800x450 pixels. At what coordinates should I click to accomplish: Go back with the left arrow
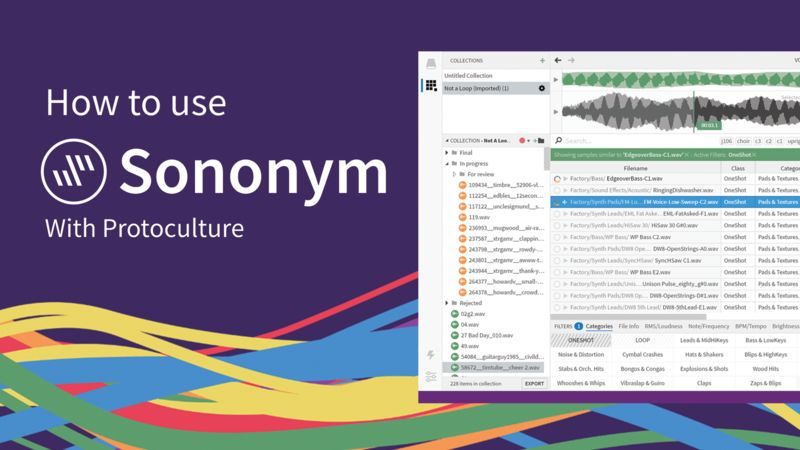click(558, 60)
